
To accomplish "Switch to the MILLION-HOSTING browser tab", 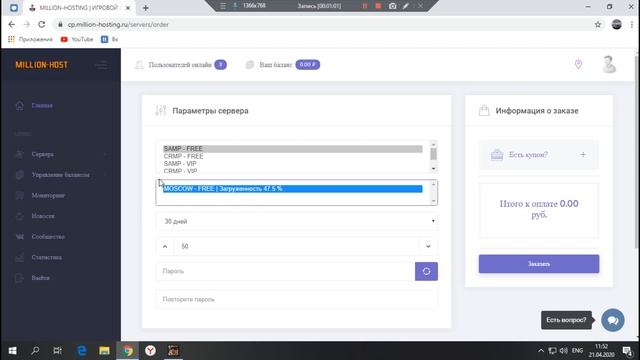I will tap(78, 8).
